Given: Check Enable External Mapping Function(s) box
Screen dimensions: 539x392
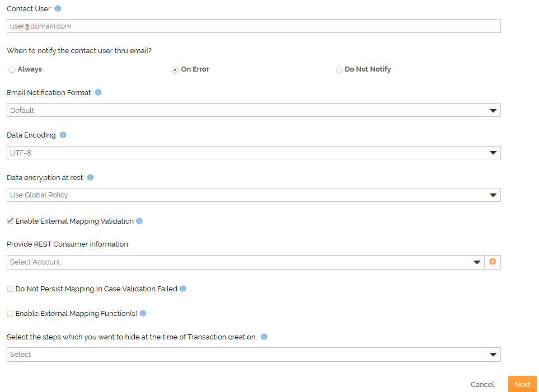Looking at the screenshot, I should point(10,314).
